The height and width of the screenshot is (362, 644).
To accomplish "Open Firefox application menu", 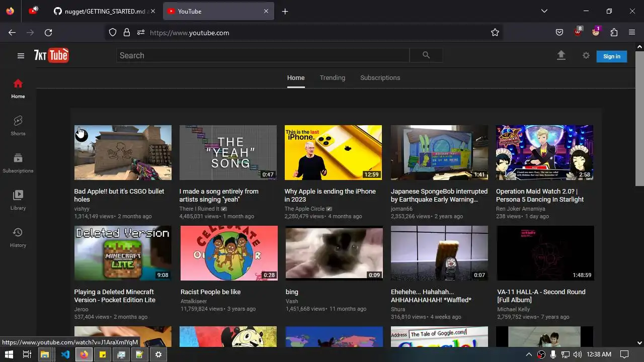I will pos(632,33).
